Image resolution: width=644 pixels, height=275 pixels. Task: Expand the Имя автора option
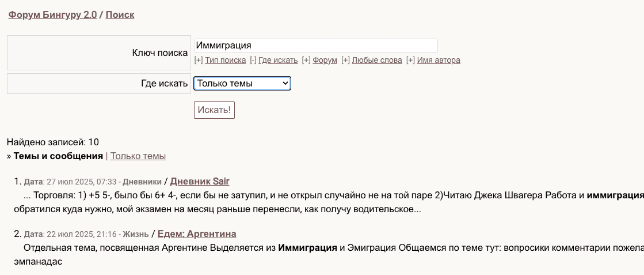[x=438, y=60]
